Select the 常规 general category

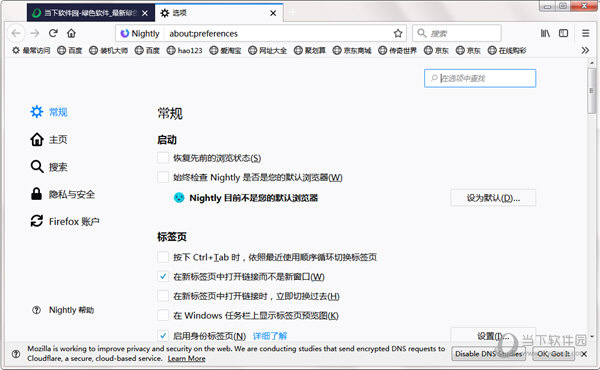coord(49,112)
